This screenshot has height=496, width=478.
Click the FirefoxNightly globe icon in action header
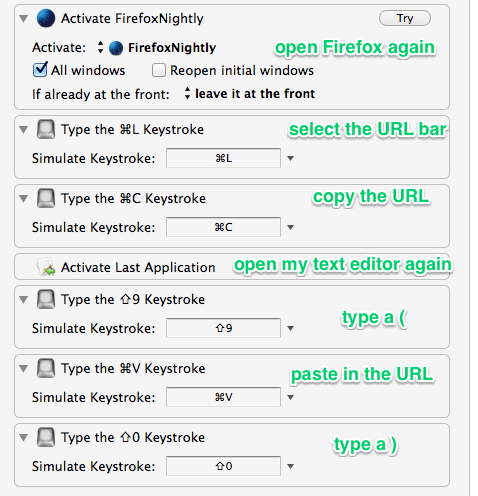(46, 18)
